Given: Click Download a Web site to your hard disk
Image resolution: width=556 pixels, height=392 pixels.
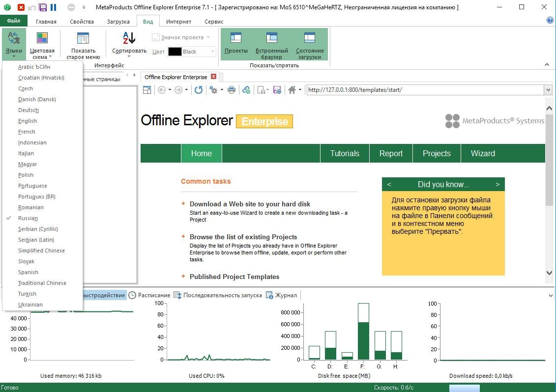Looking at the screenshot, I should pos(250,204).
